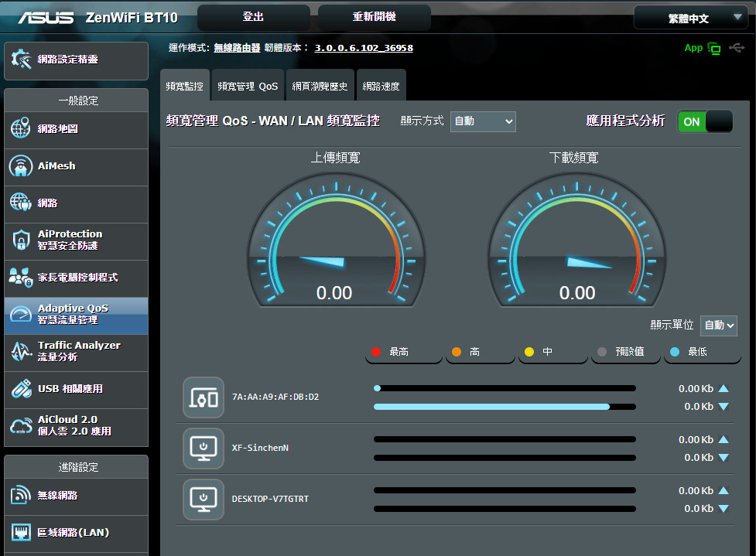Click the DESKTOP-V7TGTRT computer icon
Viewport: 756px width, 556px height.
(204, 500)
